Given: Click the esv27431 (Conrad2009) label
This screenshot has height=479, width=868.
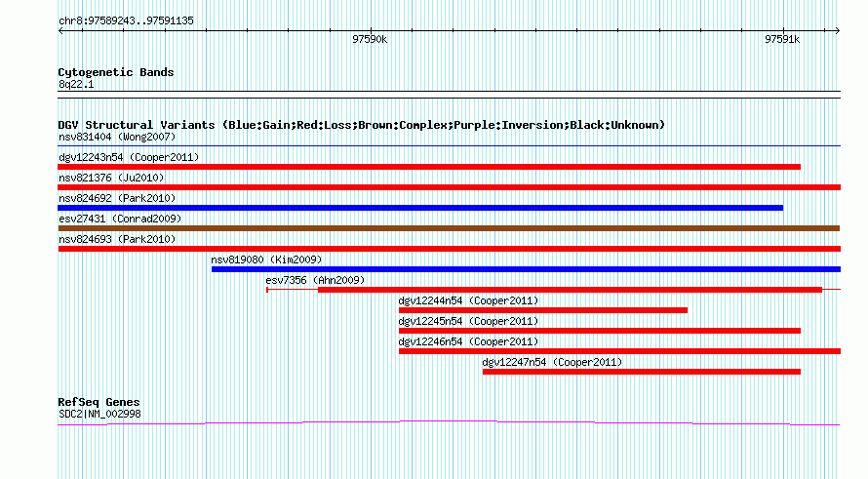Looking at the screenshot, I should point(120,219).
